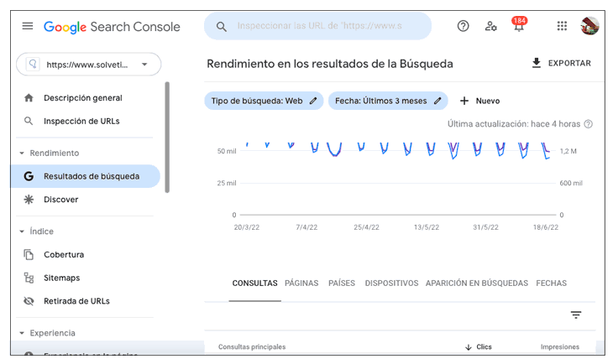The width and height of the screenshot is (613, 364).
Task: Open notifications bell with 184 badge
Action: [519, 25]
